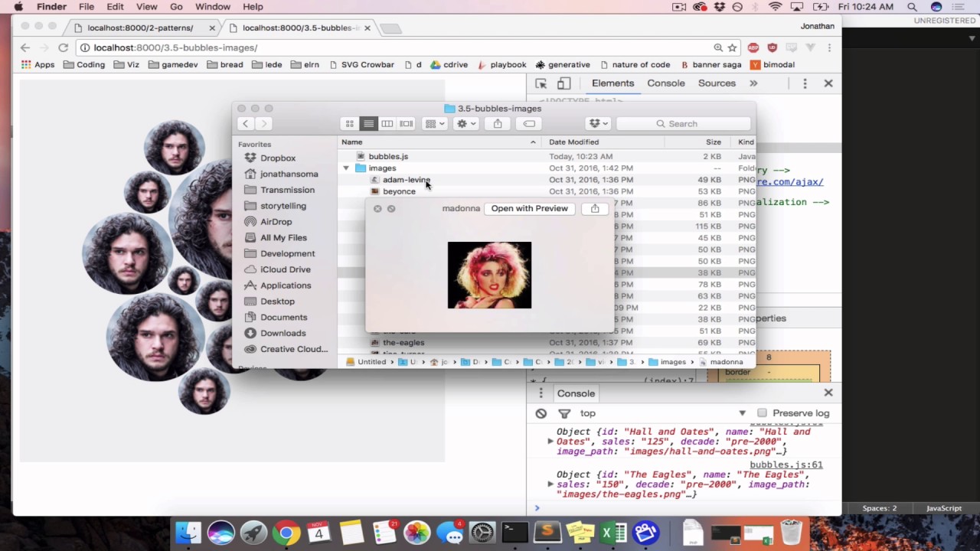Click the Madonna preview thumbnail
Image resolution: width=980 pixels, height=551 pixels.
[489, 275]
